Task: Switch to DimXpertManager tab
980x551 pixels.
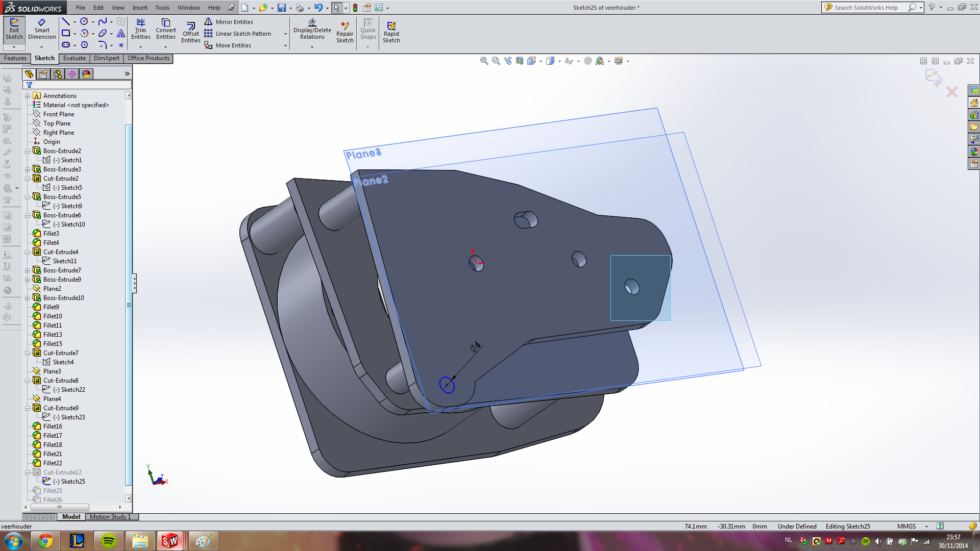Action: pyautogui.click(x=72, y=74)
